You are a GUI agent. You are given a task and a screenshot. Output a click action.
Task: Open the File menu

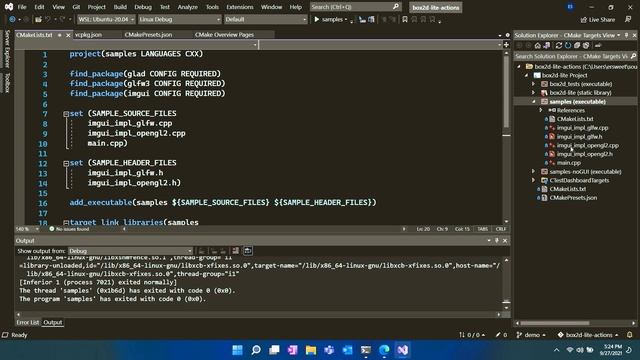pyautogui.click(x=22, y=7)
